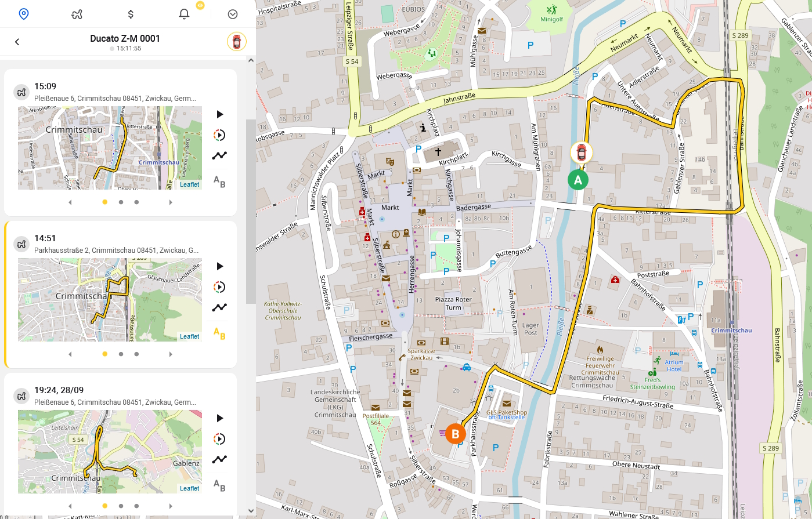This screenshot has height=519, width=812.
Task: Play the 15:09 trip
Action: pyautogui.click(x=219, y=114)
